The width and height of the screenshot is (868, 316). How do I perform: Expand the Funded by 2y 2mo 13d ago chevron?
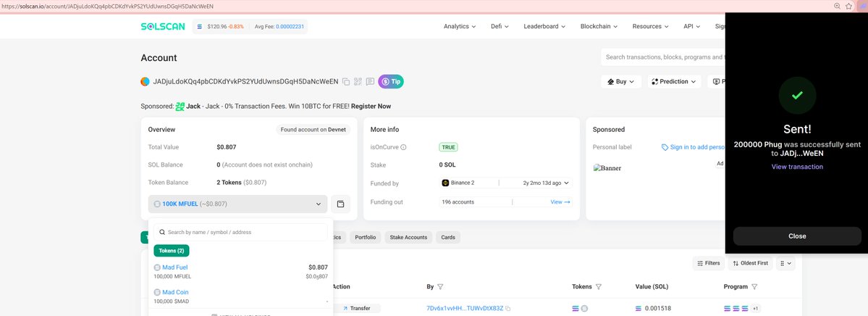[566, 183]
